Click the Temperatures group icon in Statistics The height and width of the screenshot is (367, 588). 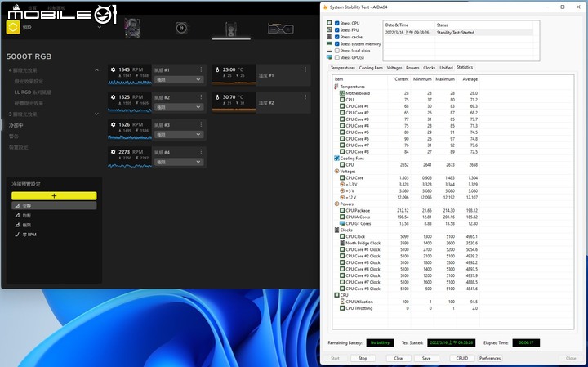(336, 87)
